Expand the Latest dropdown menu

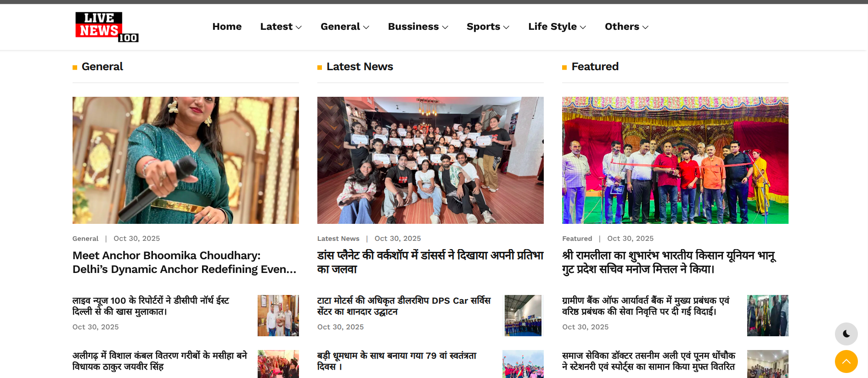click(281, 27)
